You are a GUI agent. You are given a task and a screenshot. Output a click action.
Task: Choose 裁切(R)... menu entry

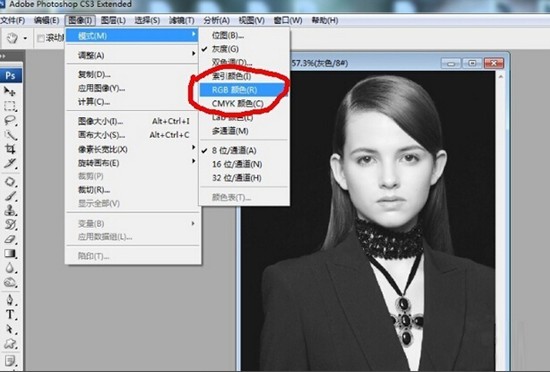132,190
